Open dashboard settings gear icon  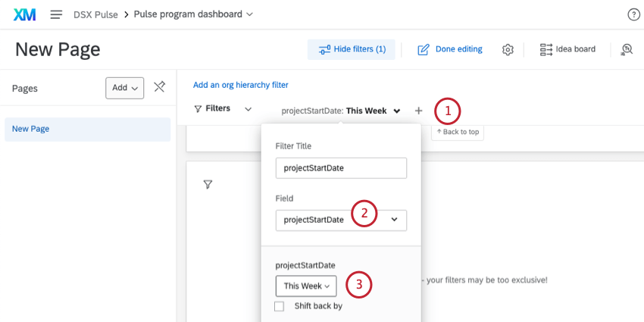(x=508, y=49)
